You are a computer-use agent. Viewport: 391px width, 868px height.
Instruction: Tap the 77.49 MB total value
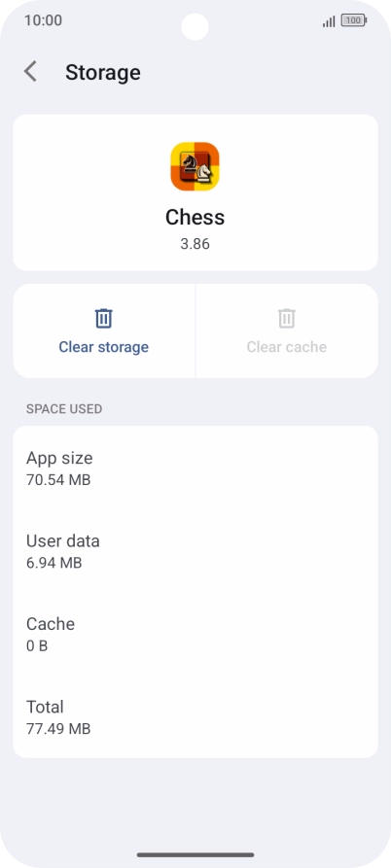(58, 728)
